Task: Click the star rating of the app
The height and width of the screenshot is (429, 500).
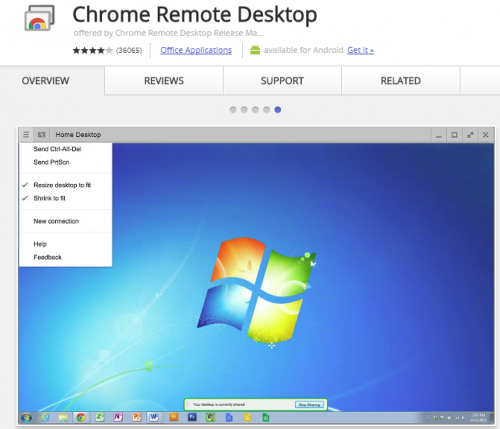Action: pyautogui.click(x=93, y=50)
